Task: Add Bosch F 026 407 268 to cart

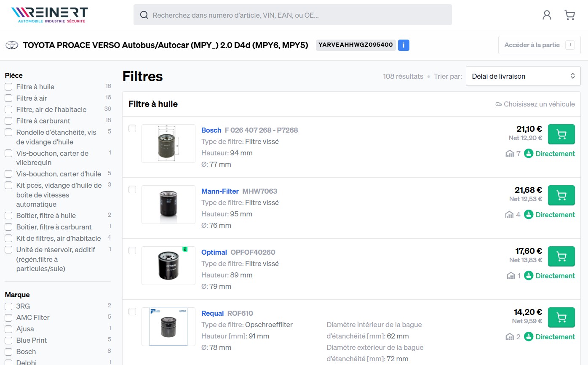Action: (561, 134)
